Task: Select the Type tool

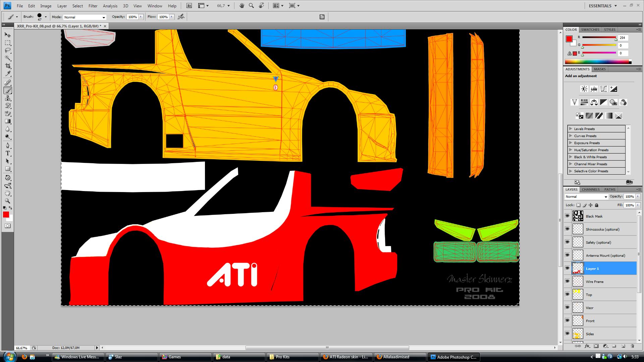Action: tap(8, 153)
